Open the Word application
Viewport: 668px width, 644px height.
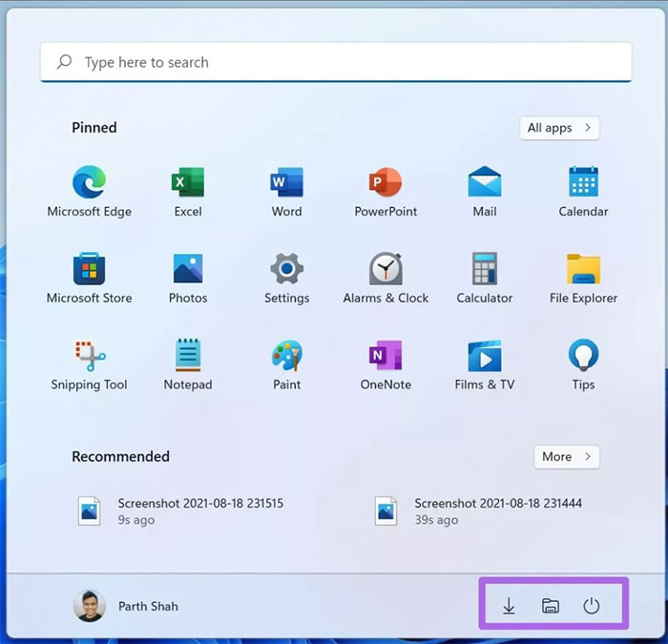(286, 182)
